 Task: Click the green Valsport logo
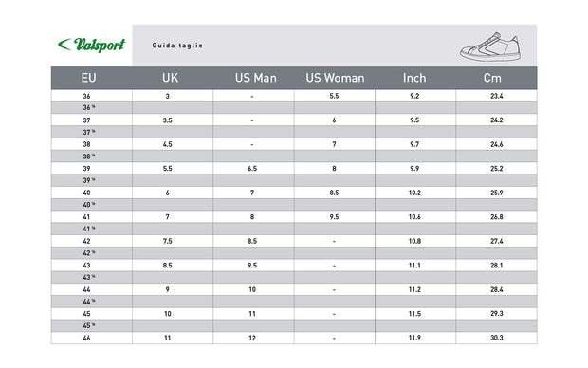click(91, 45)
